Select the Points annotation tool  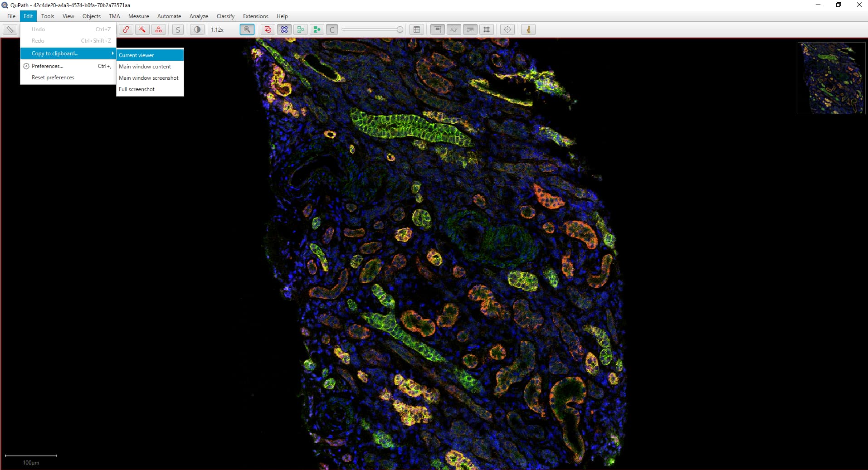(x=159, y=29)
